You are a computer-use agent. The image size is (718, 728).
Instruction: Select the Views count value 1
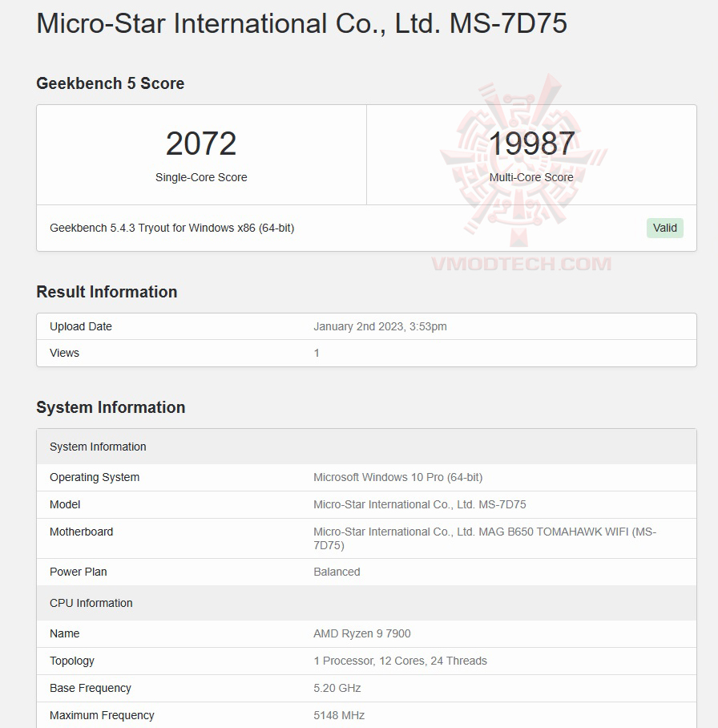317,353
